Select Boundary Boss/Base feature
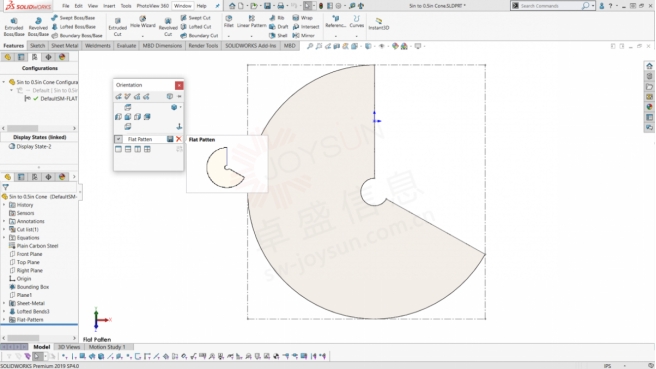Viewport: 656px width, 369px height. [x=77, y=36]
